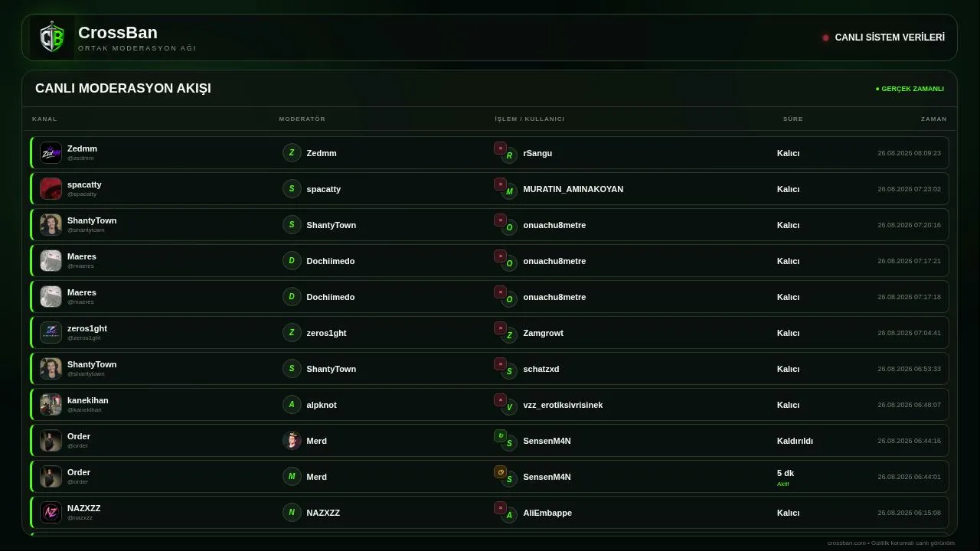Click the red ban icon beside rSangu
The height and width of the screenshot is (551, 980).
click(x=500, y=148)
